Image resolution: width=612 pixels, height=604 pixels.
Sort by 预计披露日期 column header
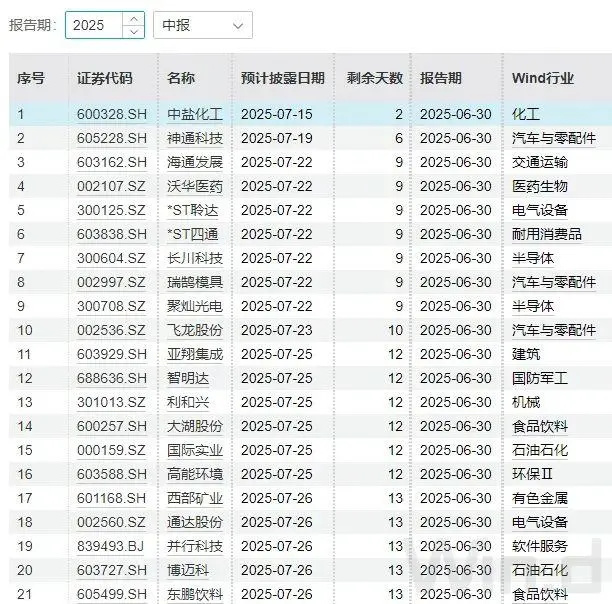pyautogui.click(x=283, y=78)
